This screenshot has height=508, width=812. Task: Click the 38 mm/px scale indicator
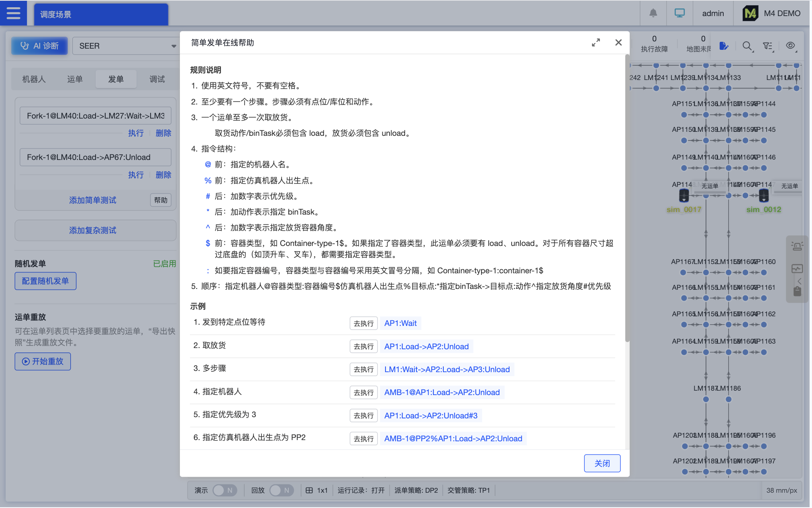pyautogui.click(x=781, y=490)
